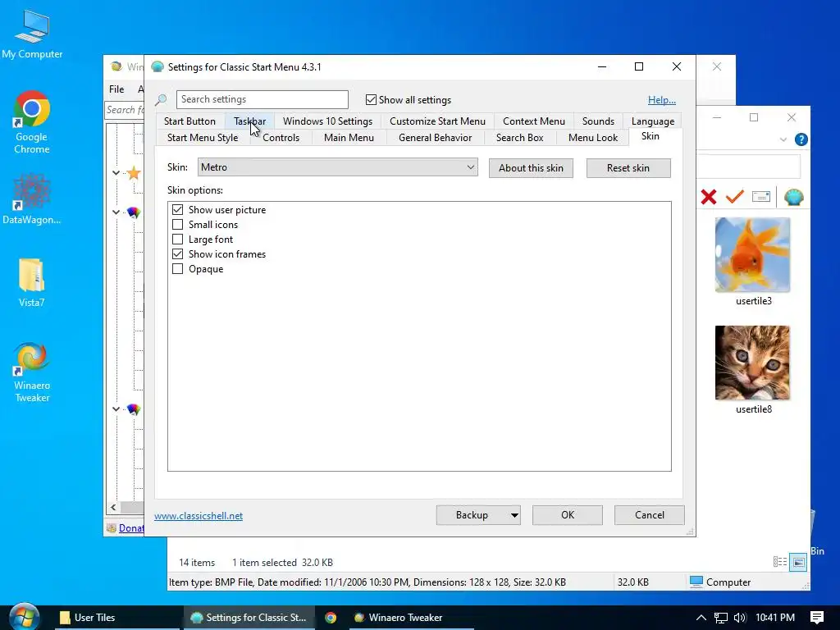Screen dimensions: 840x630
Task: Open the Skin dropdown showing Metro
Action: [x=337, y=167]
